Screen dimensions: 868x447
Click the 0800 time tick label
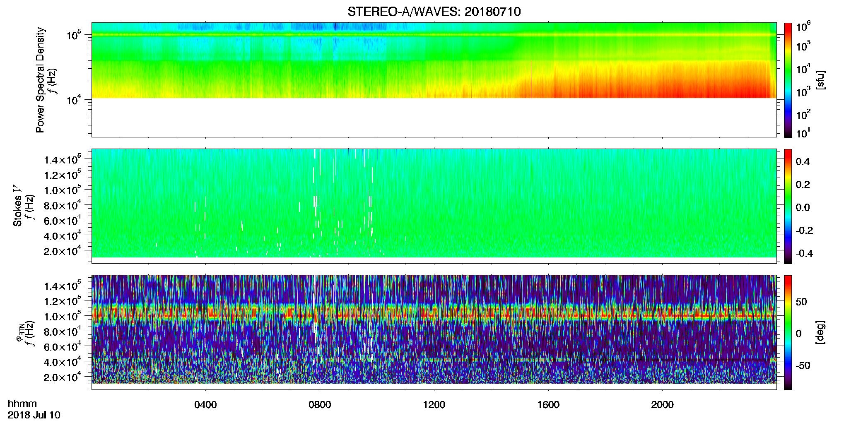(320, 404)
